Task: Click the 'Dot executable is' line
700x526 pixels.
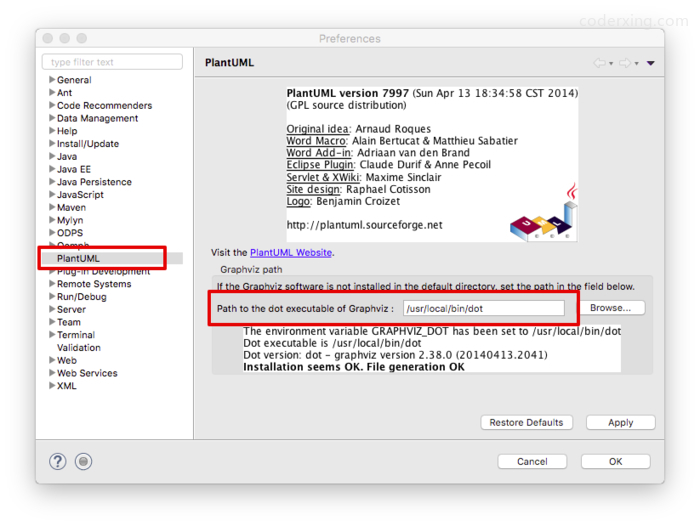Action: [332, 343]
